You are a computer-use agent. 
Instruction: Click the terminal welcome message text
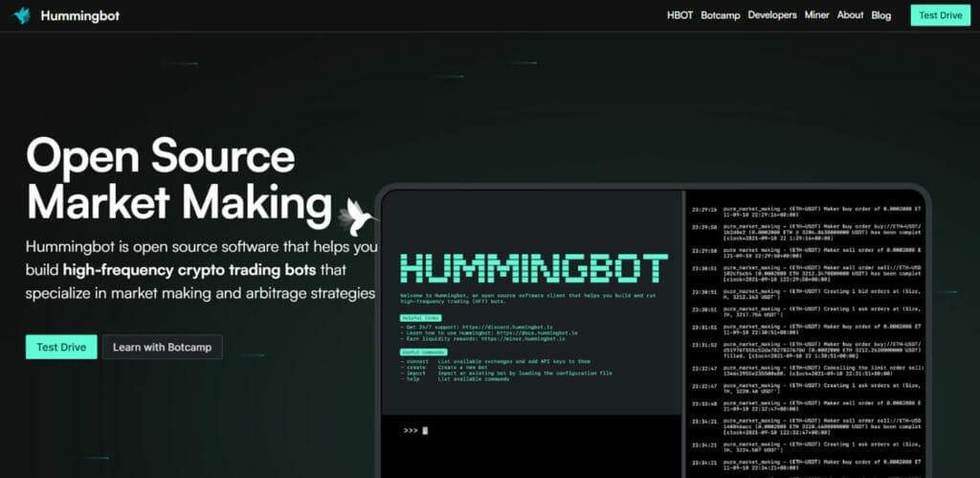click(528, 297)
